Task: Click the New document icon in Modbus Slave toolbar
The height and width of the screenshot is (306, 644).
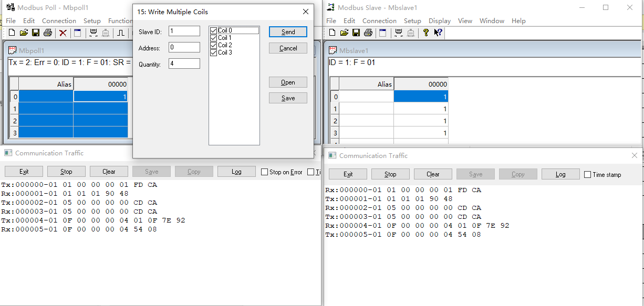Action: pos(332,33)
